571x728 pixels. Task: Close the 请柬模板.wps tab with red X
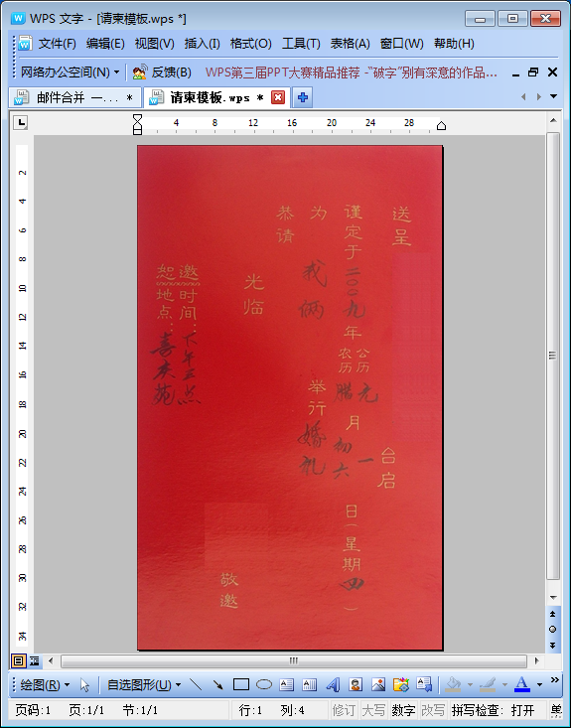(278, 97)
